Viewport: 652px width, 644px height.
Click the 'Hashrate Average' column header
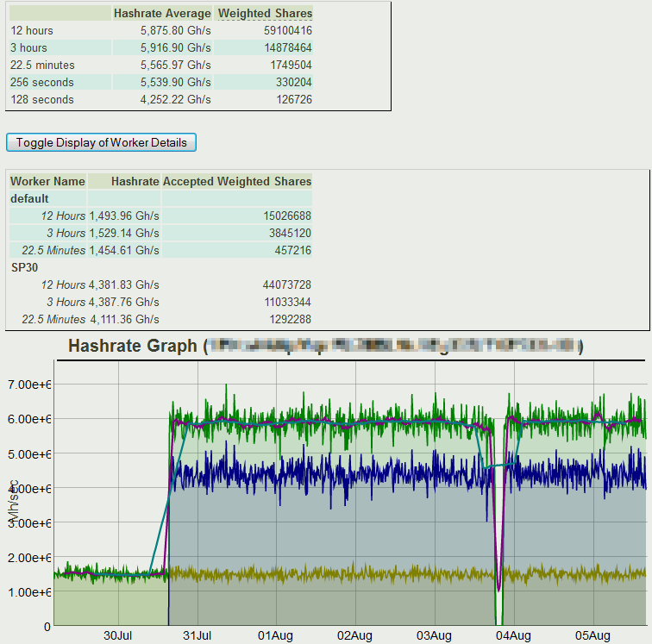point(162,13)
